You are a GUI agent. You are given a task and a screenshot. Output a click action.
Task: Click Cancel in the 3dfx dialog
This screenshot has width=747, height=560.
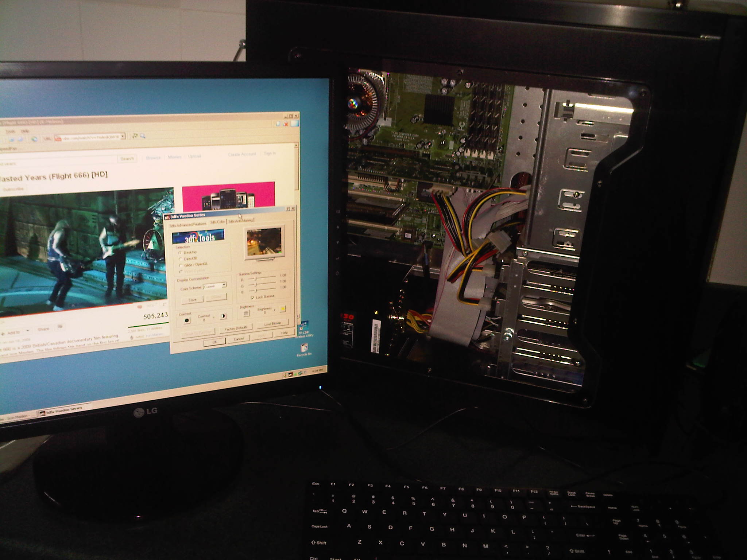pyautogui.click(x=239, y=339)
